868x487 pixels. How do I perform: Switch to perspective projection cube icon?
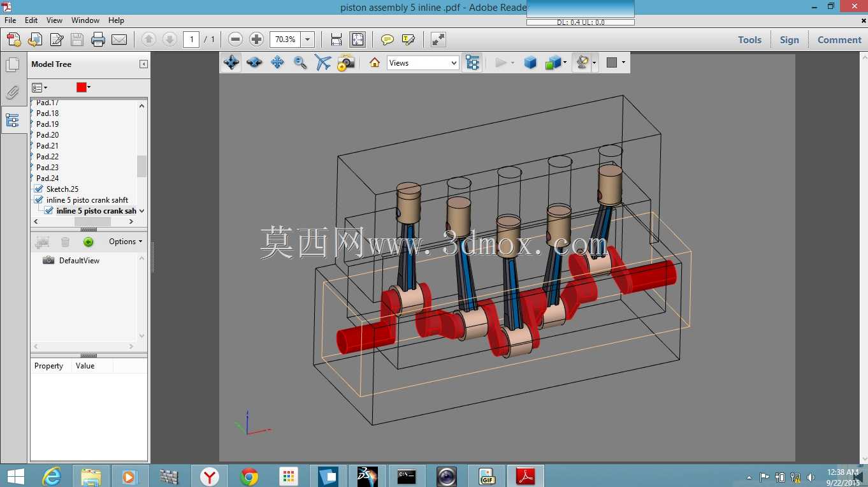530,62
